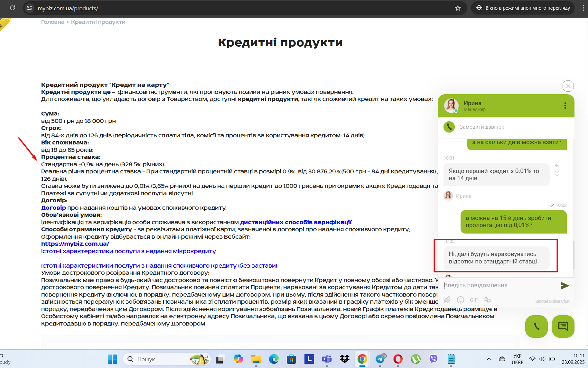The width and height of the screenshot is (588, 368).
Task: Open Opera browser from the taskbar
Action: pyautogui.click(x=398, y=359)
